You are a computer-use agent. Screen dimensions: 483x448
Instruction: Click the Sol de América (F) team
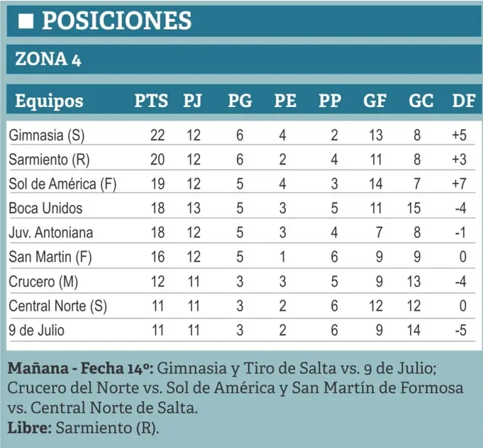pyautogui.click(x=62, y=184)
